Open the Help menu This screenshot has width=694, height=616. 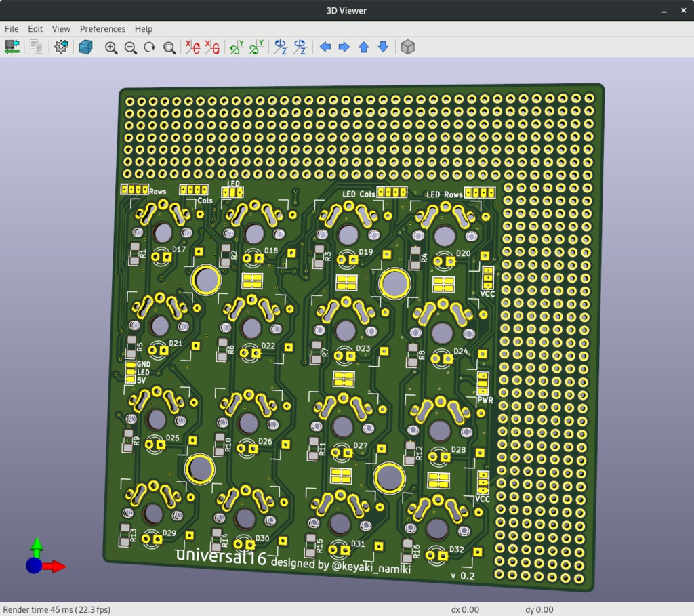143,28
